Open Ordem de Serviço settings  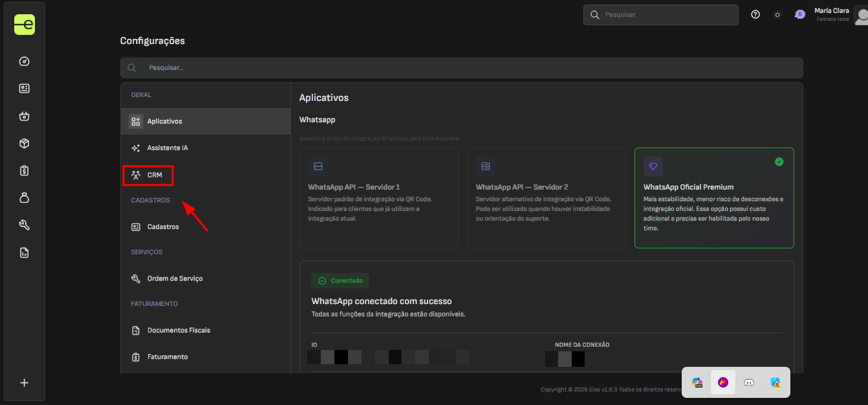pos(206,279)
